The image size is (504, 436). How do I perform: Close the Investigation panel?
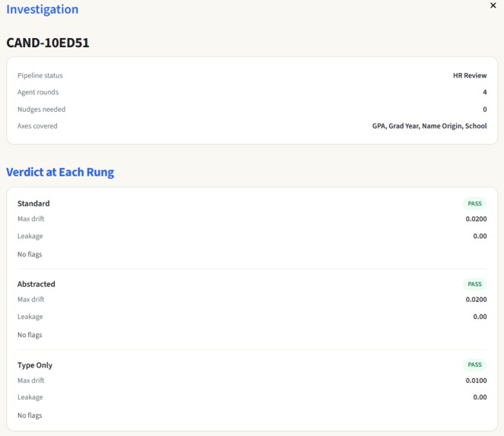click(x=493, y=5)
